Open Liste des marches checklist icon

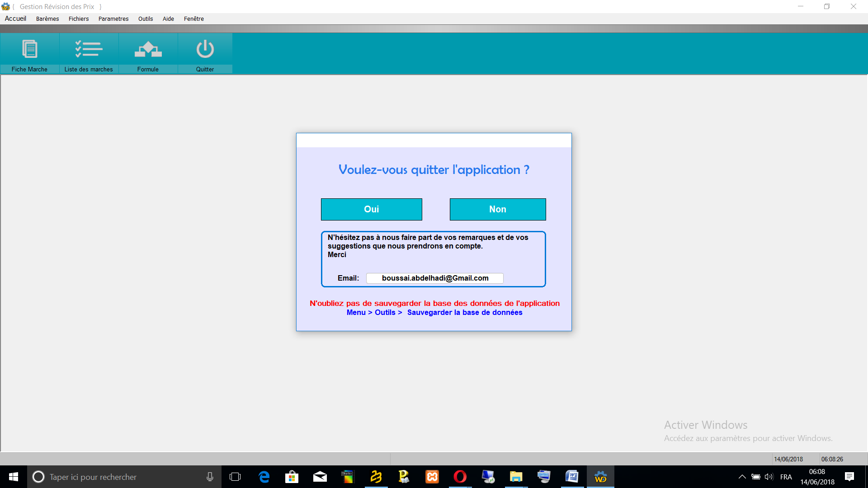coord(89,49)
